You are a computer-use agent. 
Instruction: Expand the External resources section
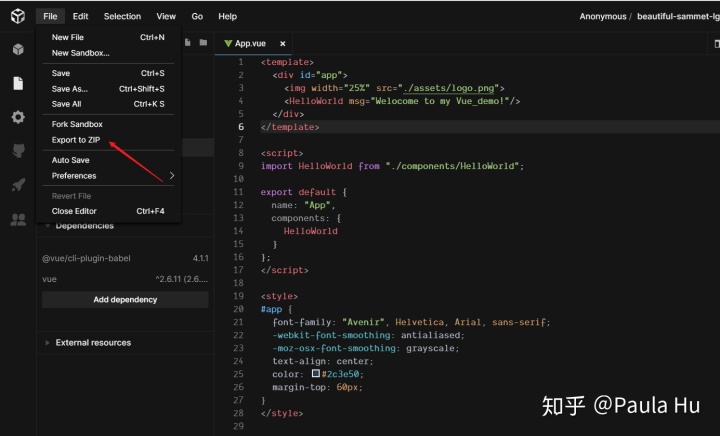(x=93, y=342)
